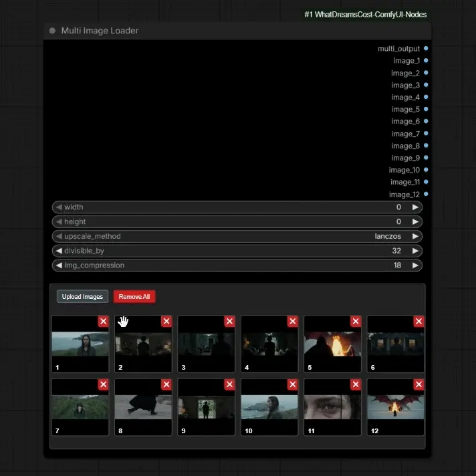Image resolution: width=476 pixels, height=476 pixels.
Task: Decrease img_compression with the left arrow
Action: point(59,265)
